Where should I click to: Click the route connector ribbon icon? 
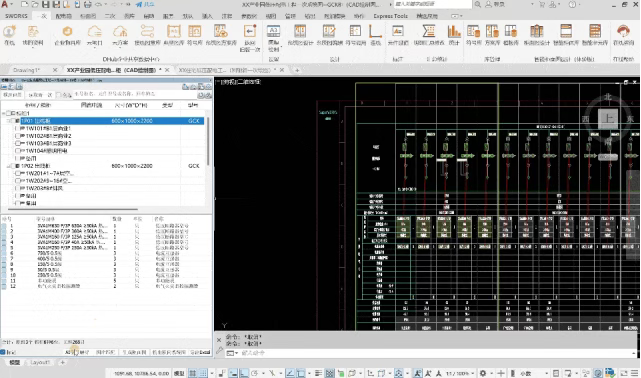(x=147, y=31)
